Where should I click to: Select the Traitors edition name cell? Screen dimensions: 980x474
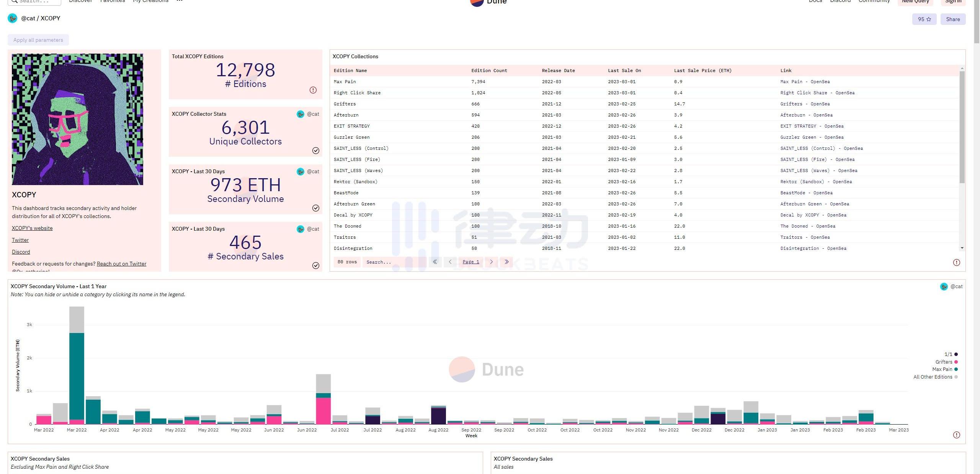[345, 237]
